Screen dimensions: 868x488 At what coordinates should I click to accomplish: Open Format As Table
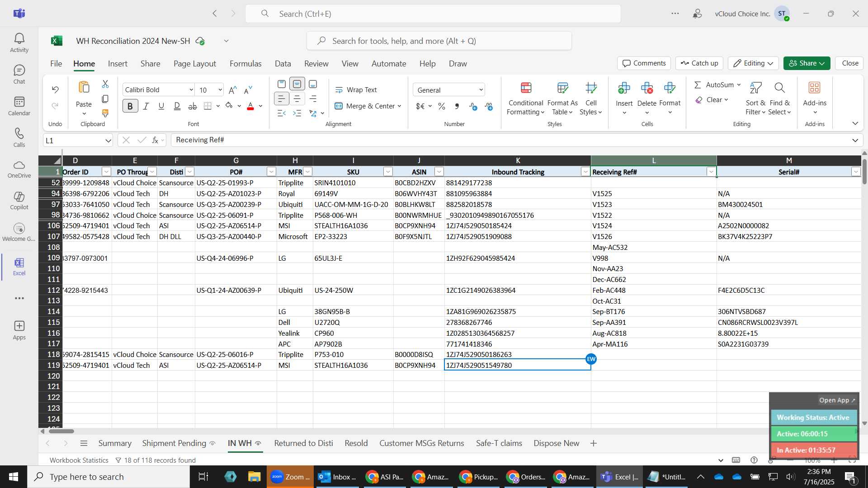(562, 99)
